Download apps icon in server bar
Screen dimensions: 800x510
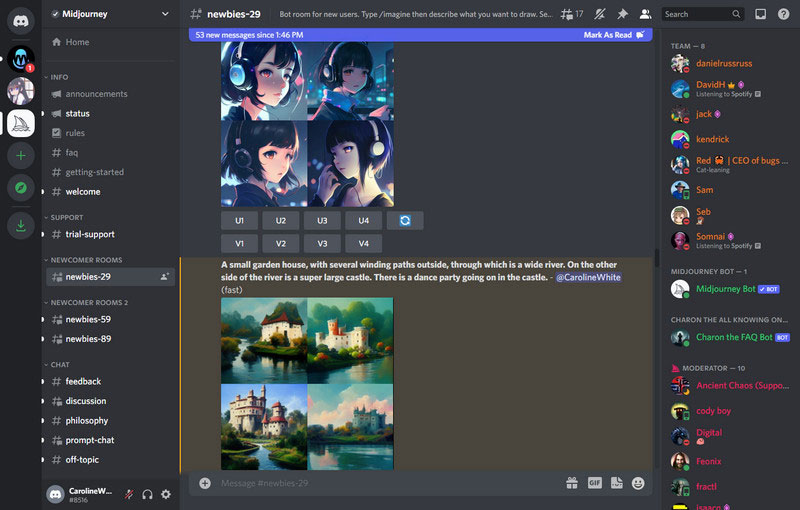(x=21, y=225)
